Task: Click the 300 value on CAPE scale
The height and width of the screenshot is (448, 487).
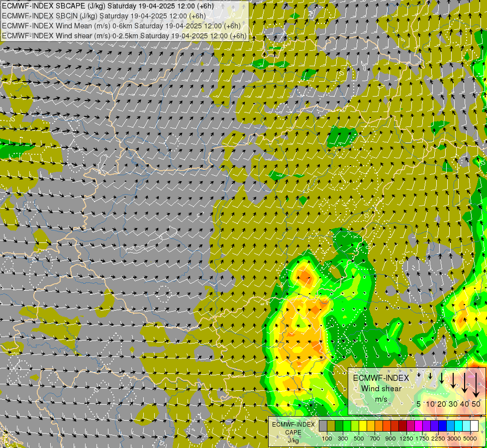Action: pyautogui.click(x=343, y=439)
